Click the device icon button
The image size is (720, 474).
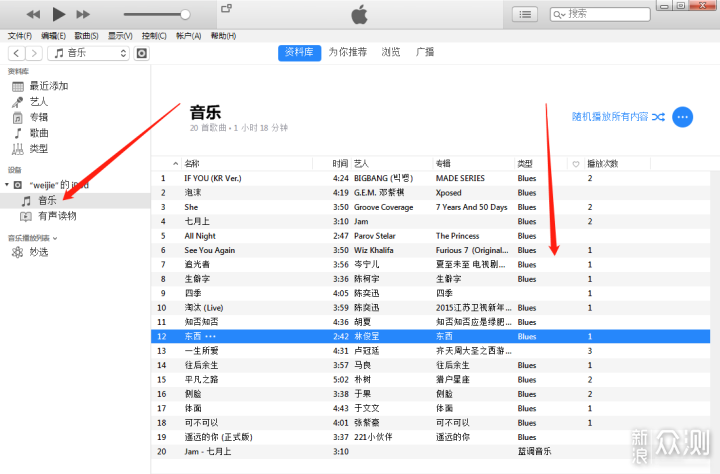(x=141, y=53)
